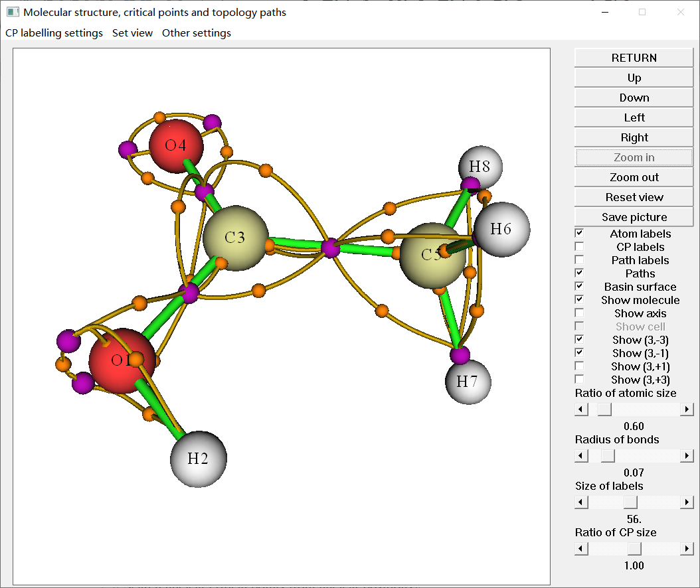This screenshot has height=588, width=700.
Task: Click the RETURN button
Action: point(634,58)
